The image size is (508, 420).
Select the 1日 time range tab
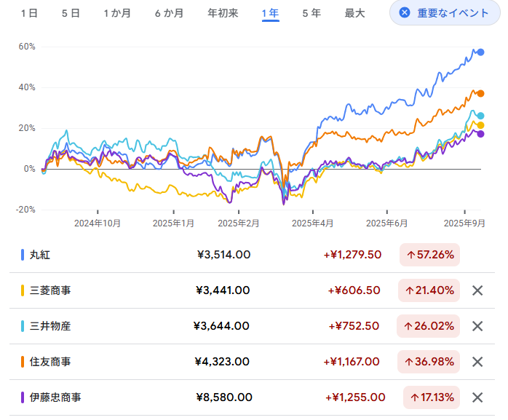[x=29, y=13]
